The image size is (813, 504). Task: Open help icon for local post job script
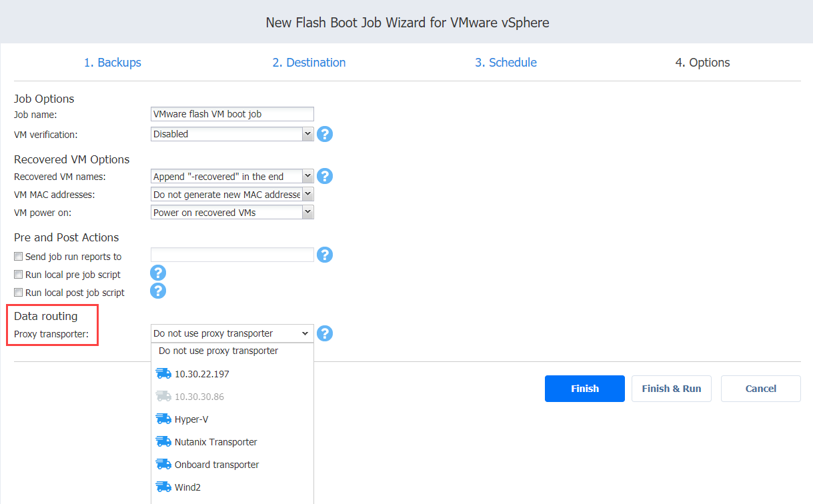tap(158, 291)
